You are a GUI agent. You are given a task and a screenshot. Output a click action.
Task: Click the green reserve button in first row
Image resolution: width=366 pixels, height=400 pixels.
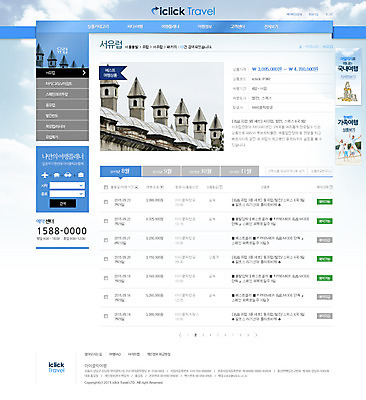[324, 202]
